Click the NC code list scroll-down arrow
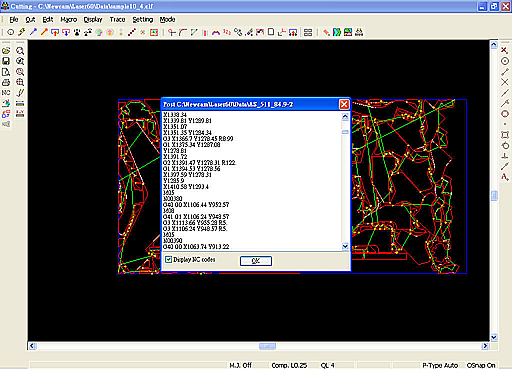This screenshot has width=512, height=369. coord(345,246)
